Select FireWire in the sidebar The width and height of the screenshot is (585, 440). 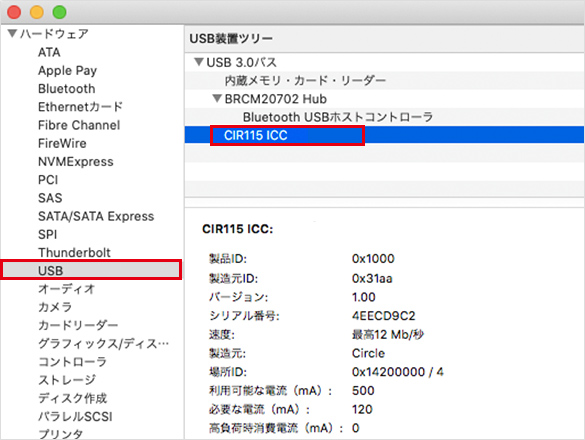click(x=62, y=143)
